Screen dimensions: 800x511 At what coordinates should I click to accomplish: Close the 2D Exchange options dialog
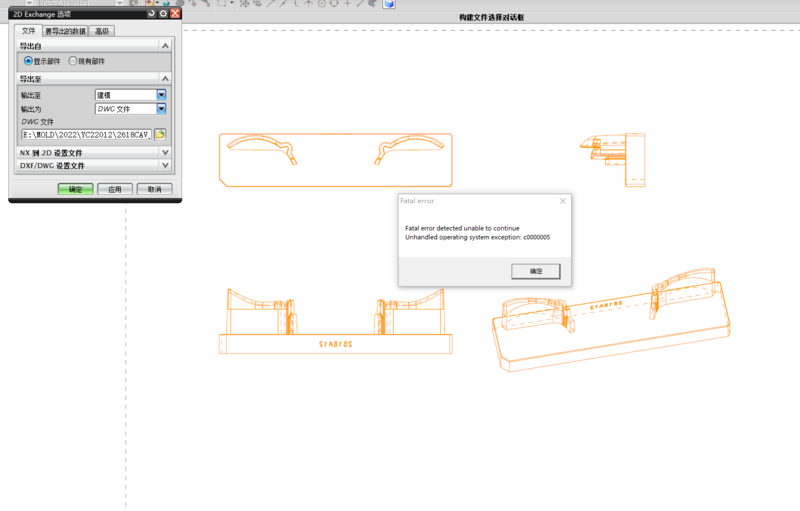(176, 14)
